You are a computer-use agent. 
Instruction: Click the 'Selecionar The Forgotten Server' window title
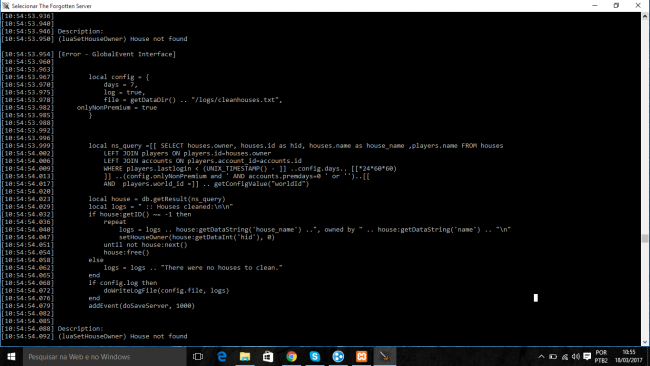52,6
